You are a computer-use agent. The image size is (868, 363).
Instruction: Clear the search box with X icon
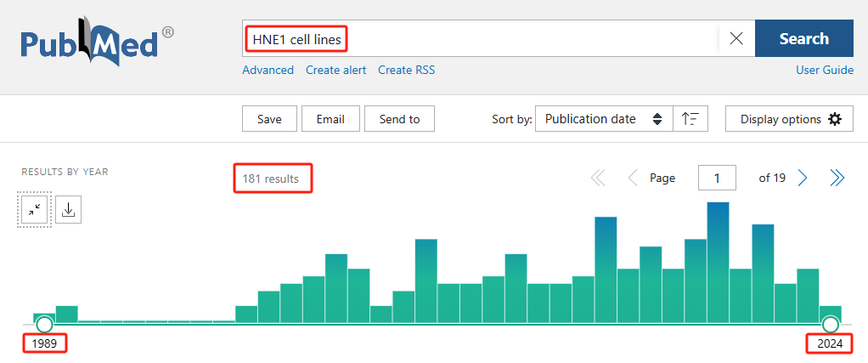pyautogui.click(x=736, y=38)
